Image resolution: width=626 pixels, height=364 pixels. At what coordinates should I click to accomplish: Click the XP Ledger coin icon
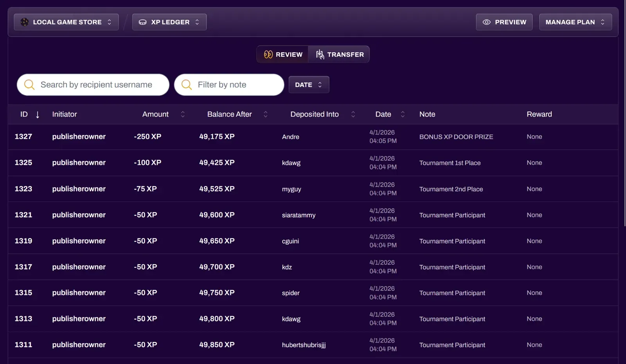coord(143,22)
